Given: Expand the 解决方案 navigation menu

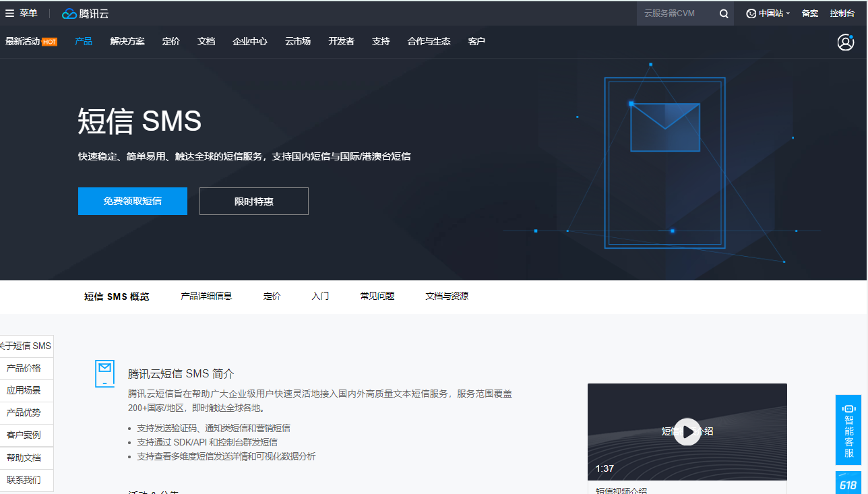Looking at the screenshot, I should (x=127, y=42).
